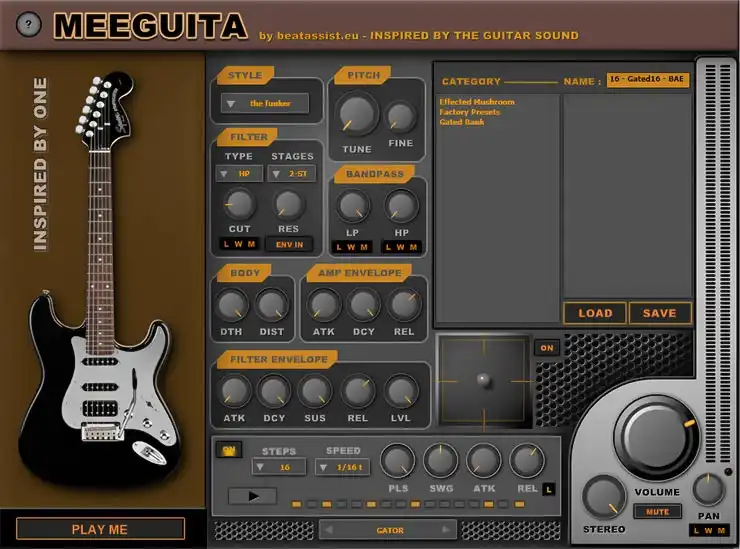Click the filter envelope DCY knob

tap(274, 391)
